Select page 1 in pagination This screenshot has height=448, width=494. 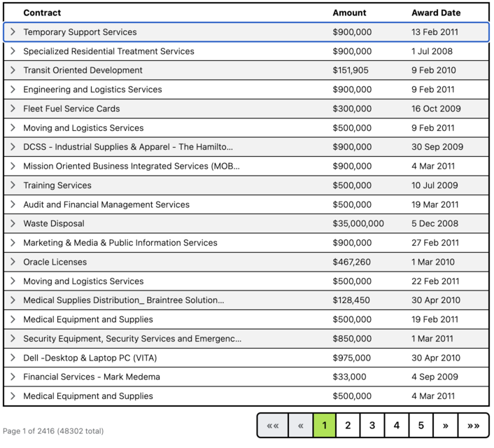(x=324, y=426)
